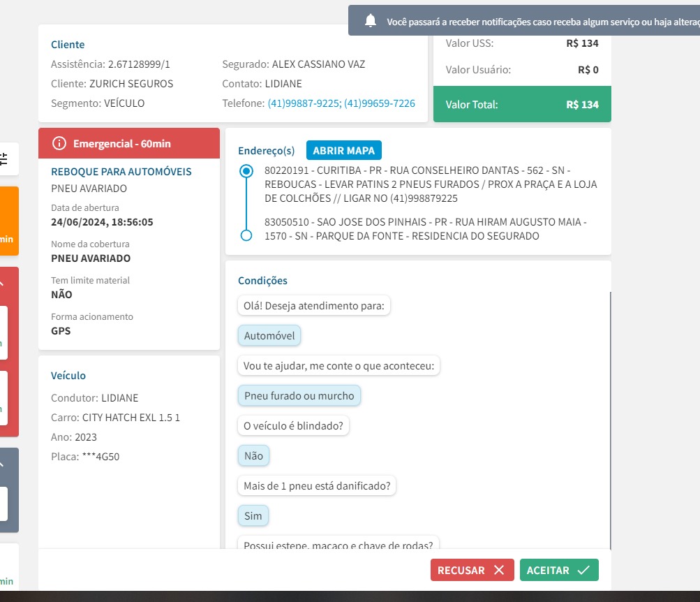
Task: Collapse the gray service group chevron
Action: click(x=2, y=464)
